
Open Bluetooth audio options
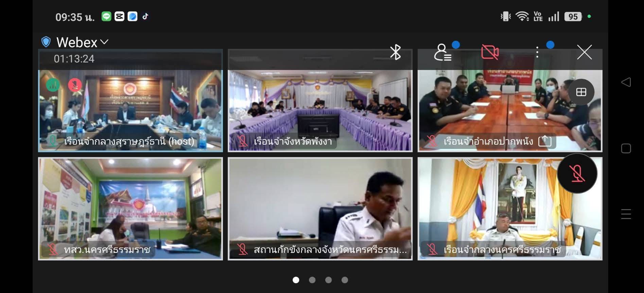395,52
